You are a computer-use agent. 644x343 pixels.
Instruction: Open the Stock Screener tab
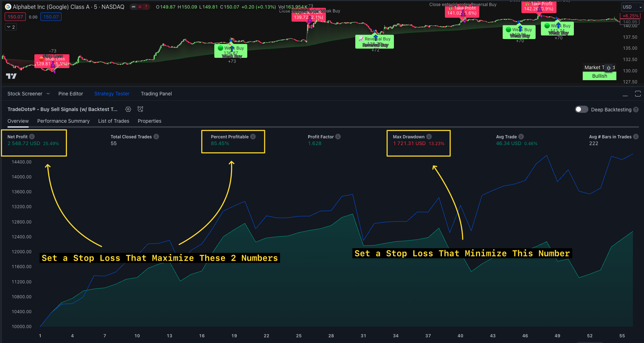25,94
